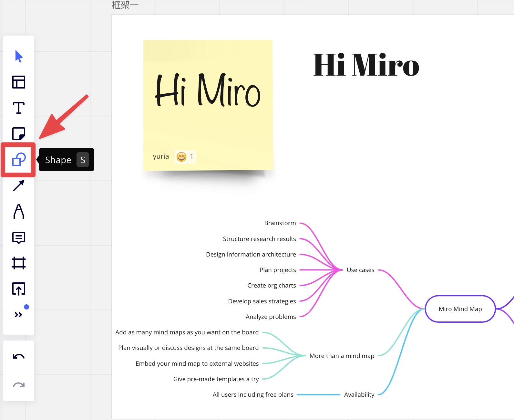Click the yuria author name on sticky note
Image resolution: width=514 pixels, height=420 pixels.
pos(161,156)
